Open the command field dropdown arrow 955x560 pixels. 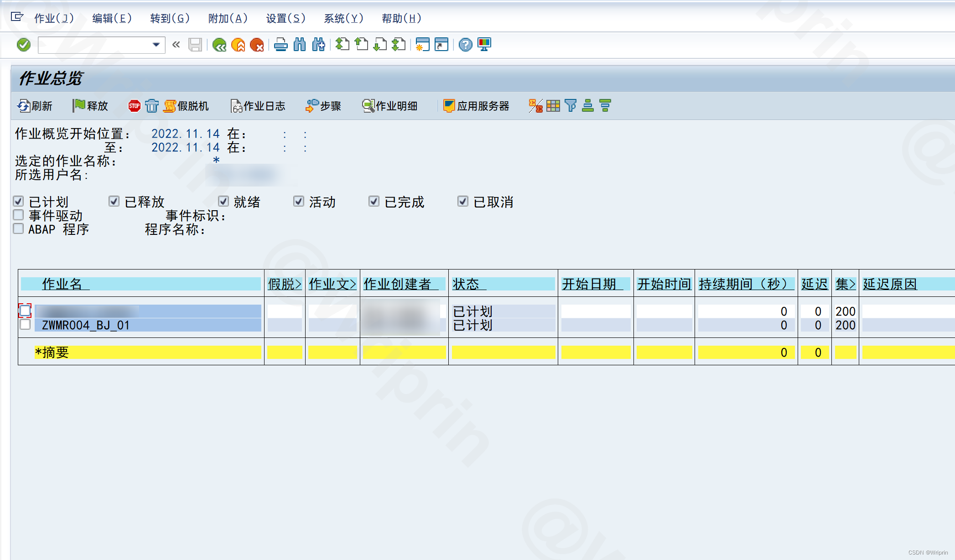point(156,45)
